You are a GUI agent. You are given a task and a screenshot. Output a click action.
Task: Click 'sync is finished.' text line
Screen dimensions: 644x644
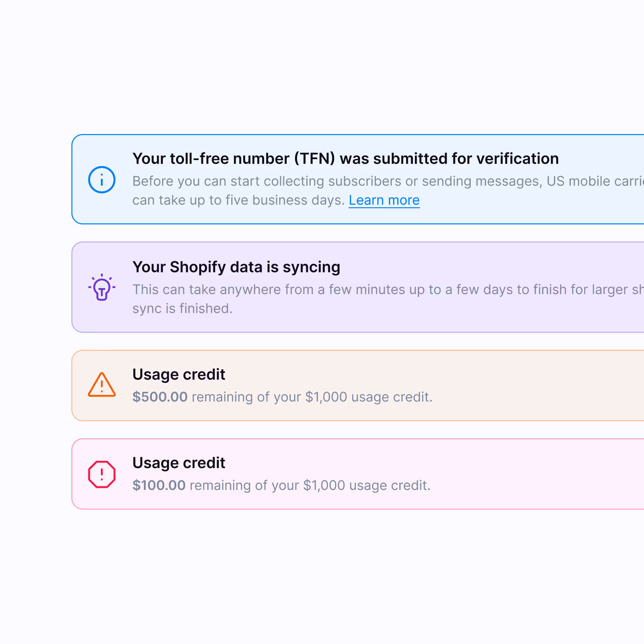[182, 309]
